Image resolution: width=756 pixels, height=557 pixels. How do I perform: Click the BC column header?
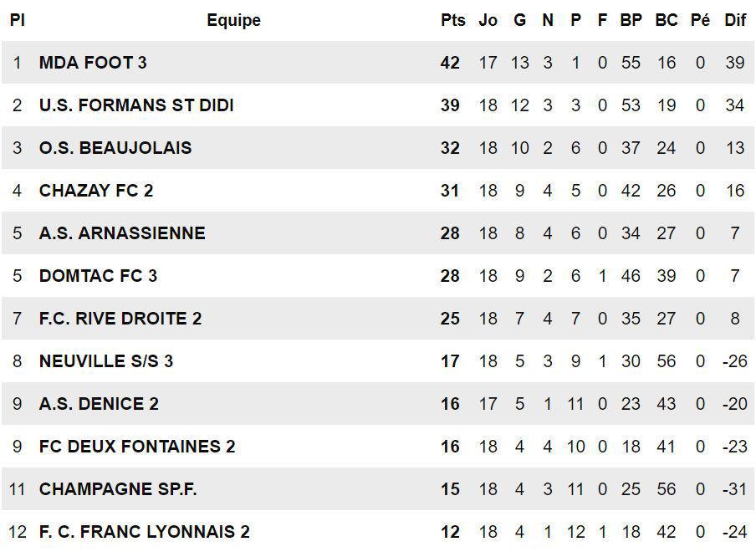pos(667,20)
